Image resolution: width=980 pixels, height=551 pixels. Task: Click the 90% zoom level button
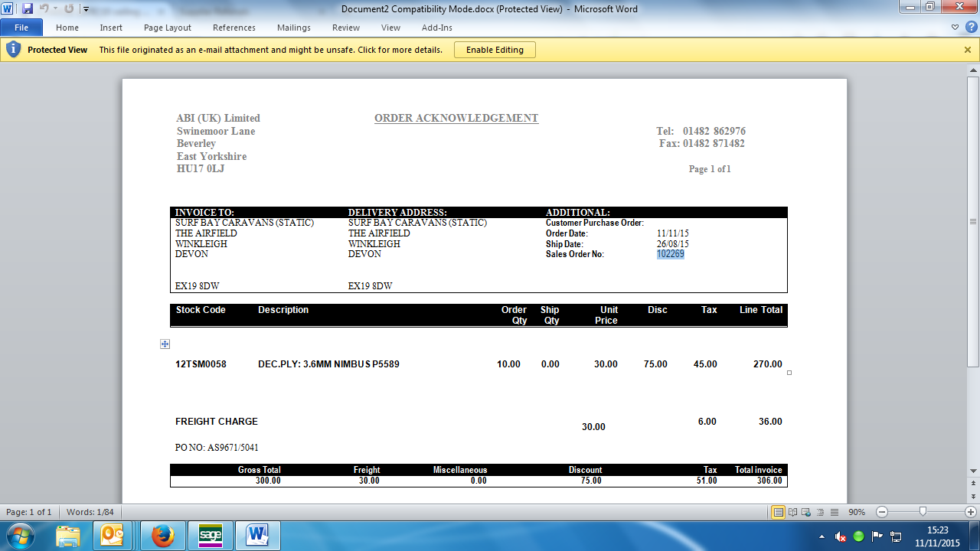coord(857,512)
